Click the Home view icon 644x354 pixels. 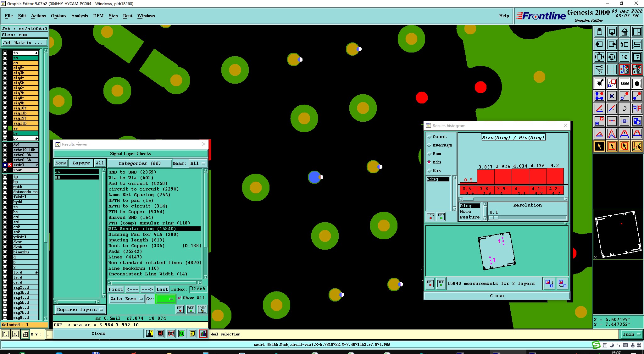point(624,32)
